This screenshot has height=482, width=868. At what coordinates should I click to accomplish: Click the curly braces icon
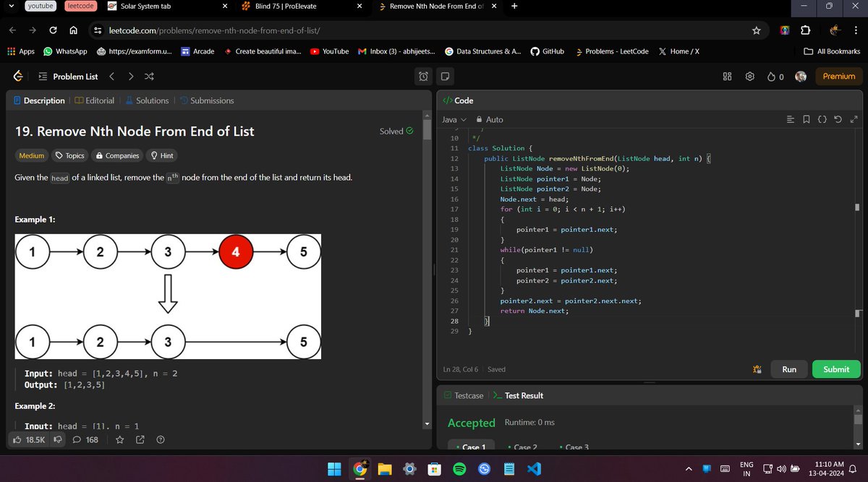click(822, 119)
